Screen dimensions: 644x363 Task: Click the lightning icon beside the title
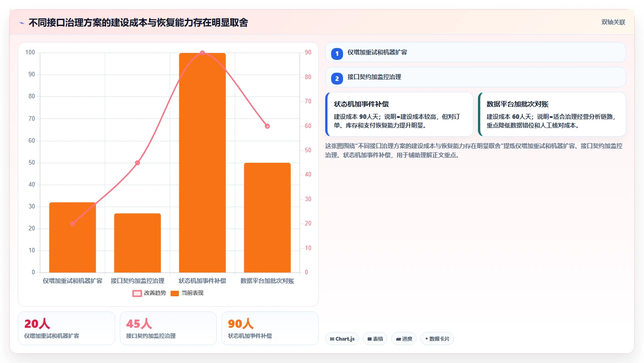(21, 23)
